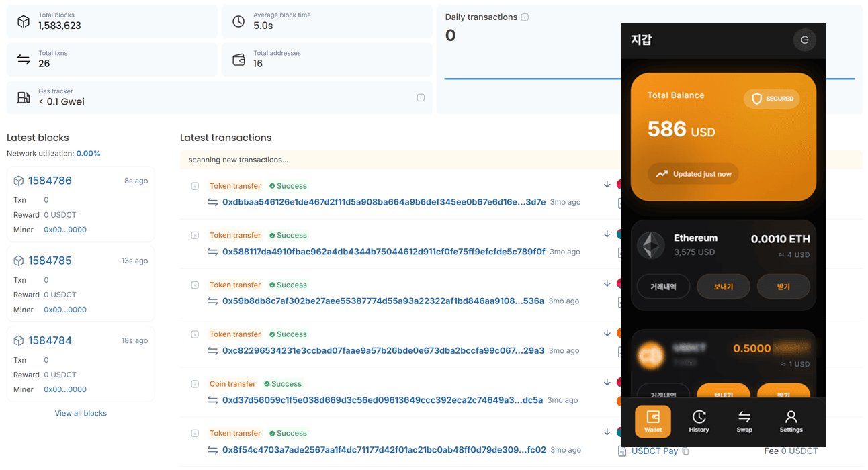Click the Gas tracker fuel pump icon

click(24, 97)
